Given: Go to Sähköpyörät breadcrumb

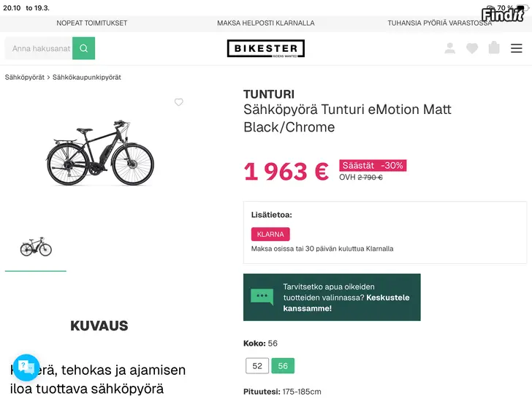Looking at the screenshot, I should pyautogui.click(x=25, y=77).
